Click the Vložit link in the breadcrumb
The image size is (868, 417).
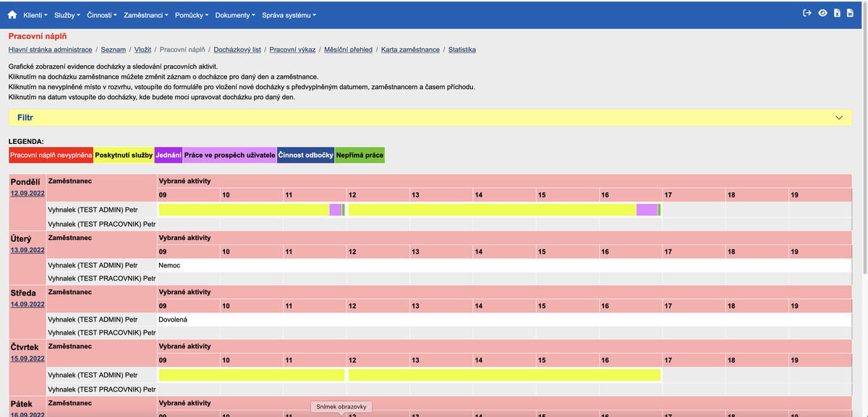click(x=142, y=49)
